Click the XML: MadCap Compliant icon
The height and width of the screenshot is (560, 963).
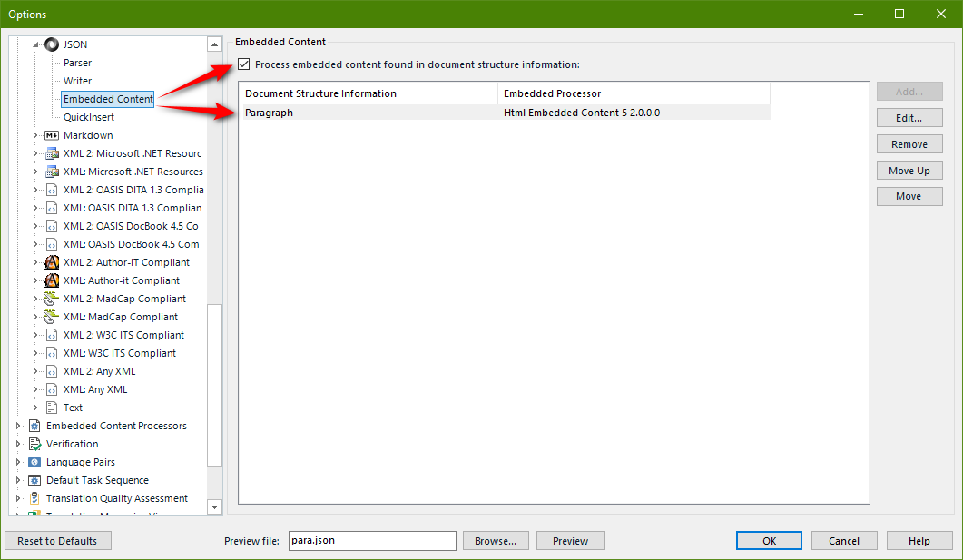[x=53, y=317]
